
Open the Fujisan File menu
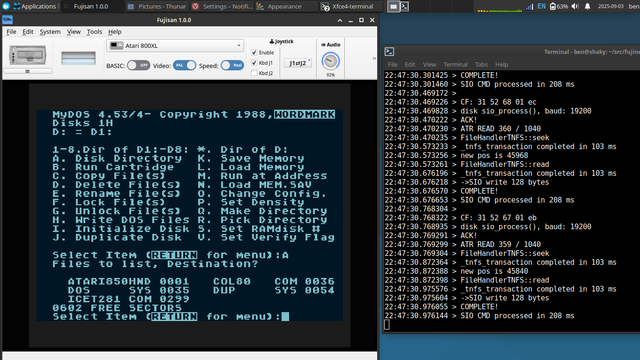11,32
